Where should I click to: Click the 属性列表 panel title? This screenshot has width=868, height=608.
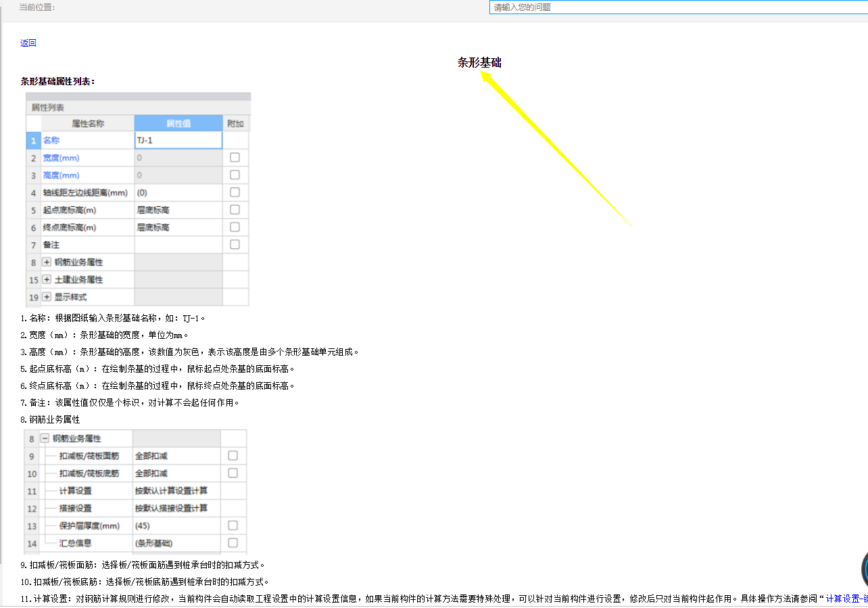48,107
